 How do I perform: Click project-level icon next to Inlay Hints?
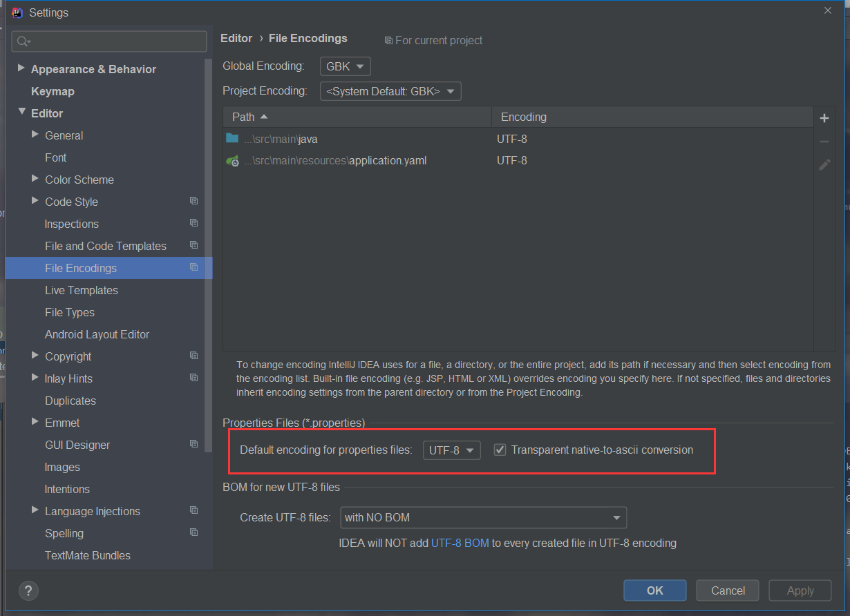pos(193,378)
